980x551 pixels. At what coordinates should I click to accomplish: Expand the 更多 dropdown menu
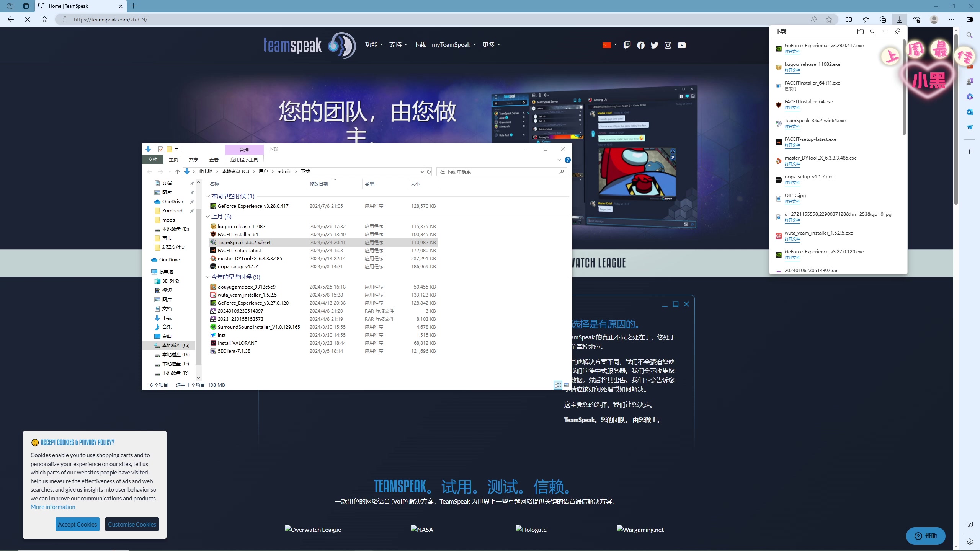[x=492, y=45]
